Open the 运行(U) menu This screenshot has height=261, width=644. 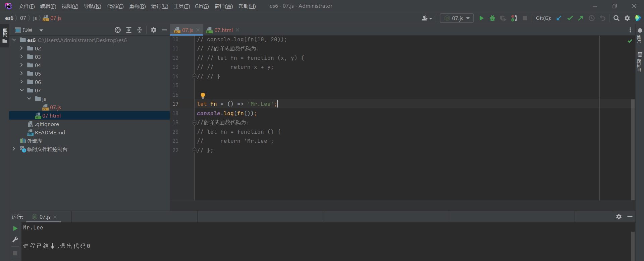click(160, 6)
